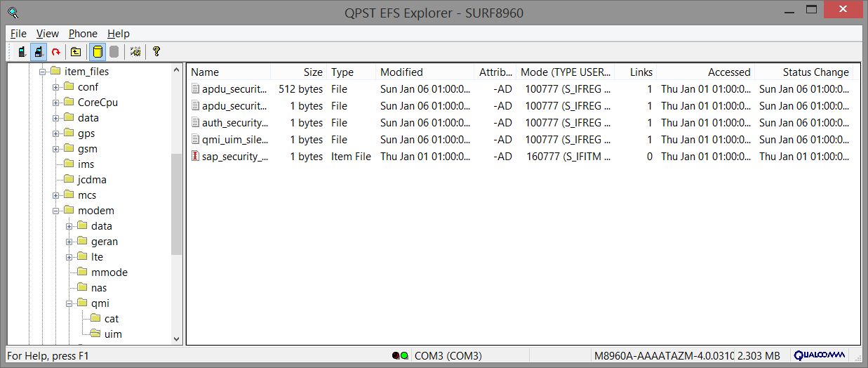Collapse the qmi folder node
Screen dimensions: 868x368
point(69,303)
